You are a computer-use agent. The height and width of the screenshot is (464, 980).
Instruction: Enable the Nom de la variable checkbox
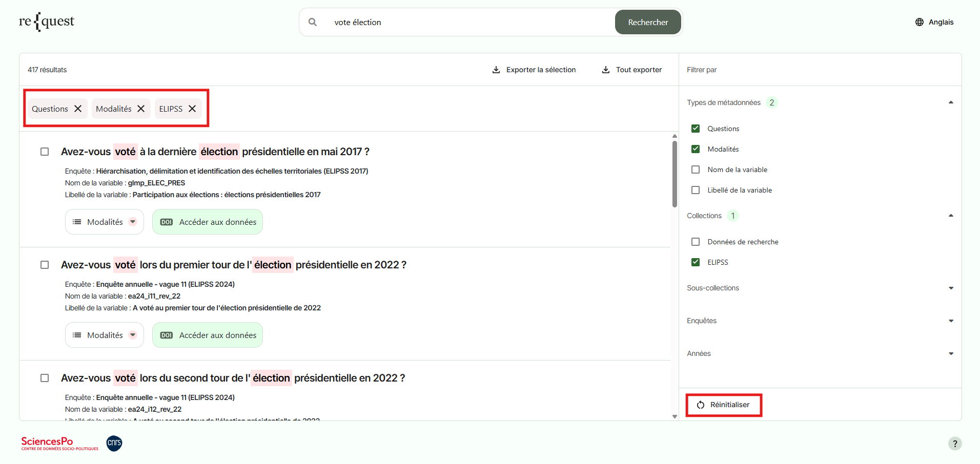(696, 170)
